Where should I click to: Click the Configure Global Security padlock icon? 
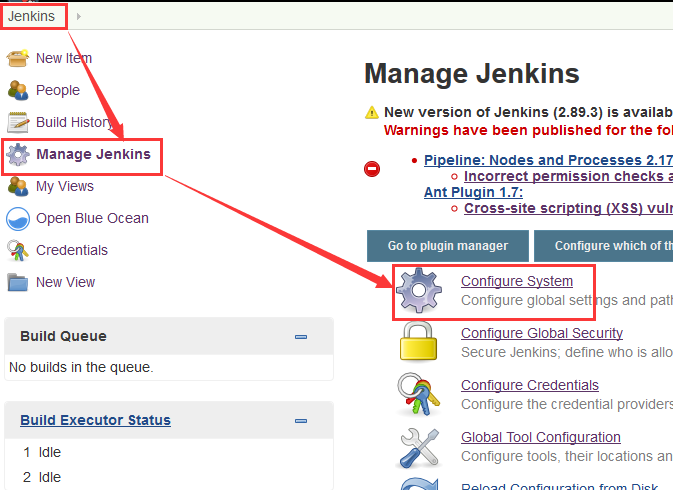[x=418, y=342]
